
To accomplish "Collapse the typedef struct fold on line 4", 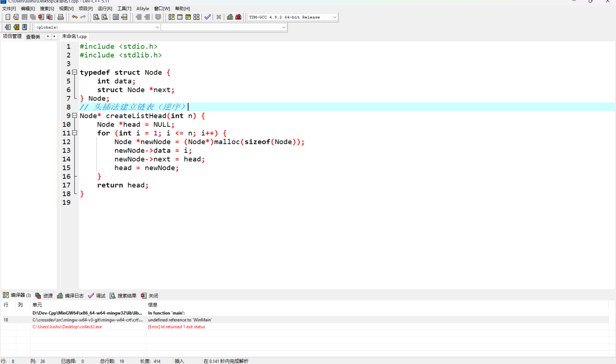I will pos(75,72).
